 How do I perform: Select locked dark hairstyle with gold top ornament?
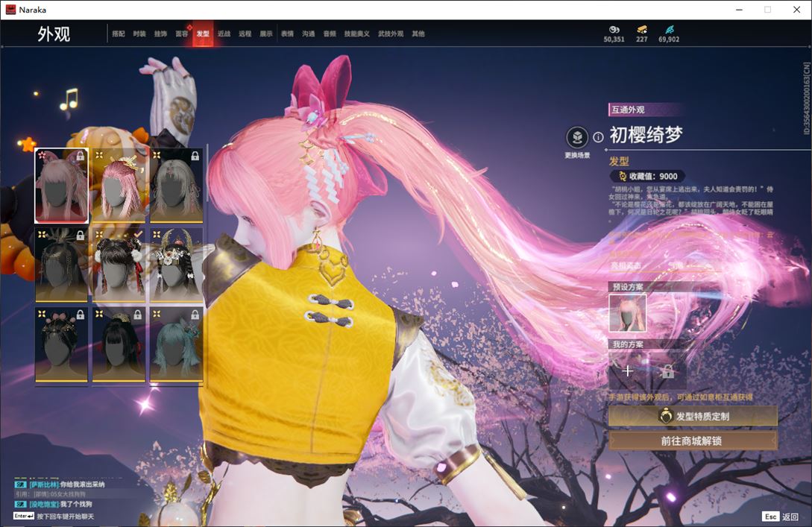[62, 265]
